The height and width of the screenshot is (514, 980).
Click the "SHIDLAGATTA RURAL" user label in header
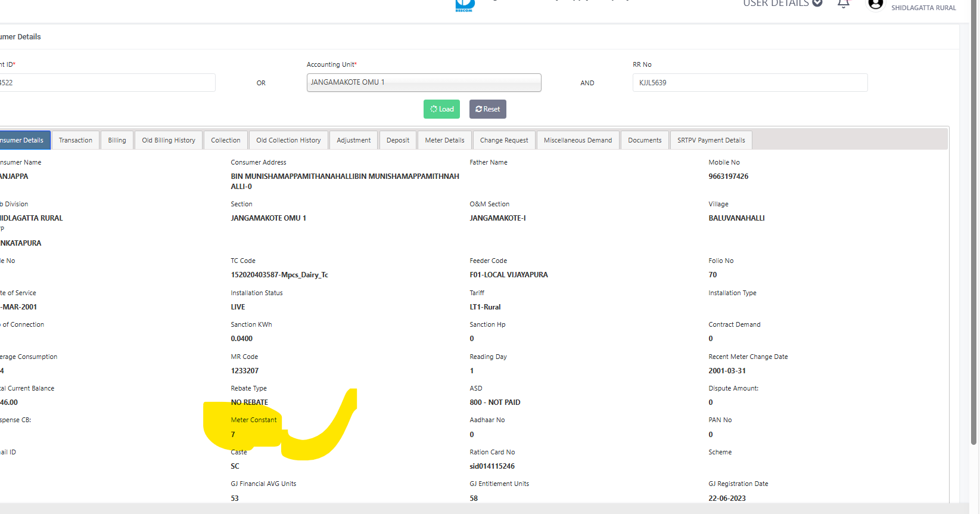pyautogui.click(x=923, y=8)
